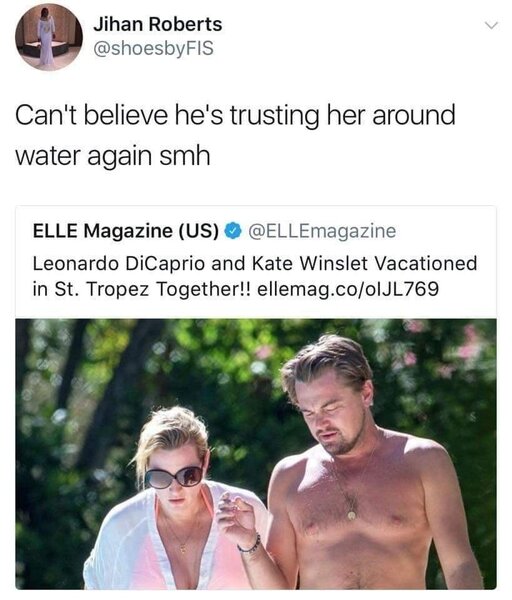
Task: Click the dark sunglasses in the photo
Action: 174,477
